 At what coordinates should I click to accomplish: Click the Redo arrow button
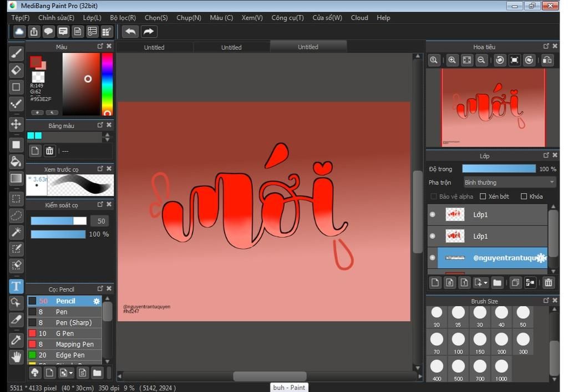point(149,32)
